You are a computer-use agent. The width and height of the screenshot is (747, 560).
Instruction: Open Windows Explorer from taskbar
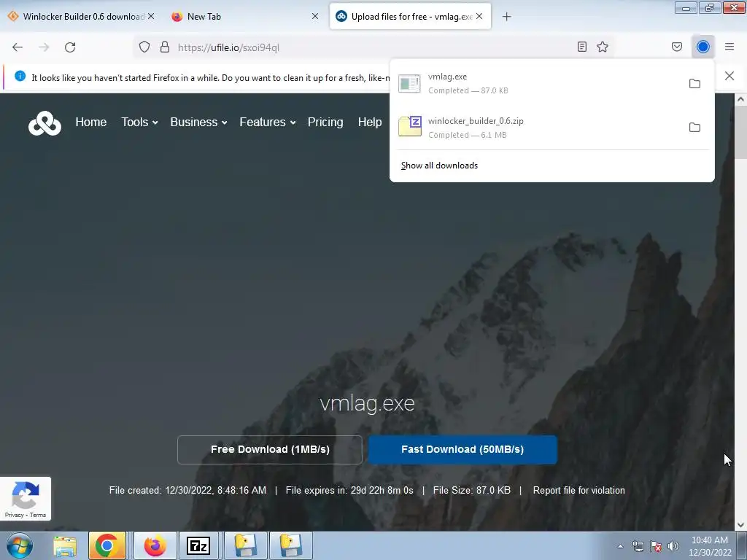pos(64,545)
